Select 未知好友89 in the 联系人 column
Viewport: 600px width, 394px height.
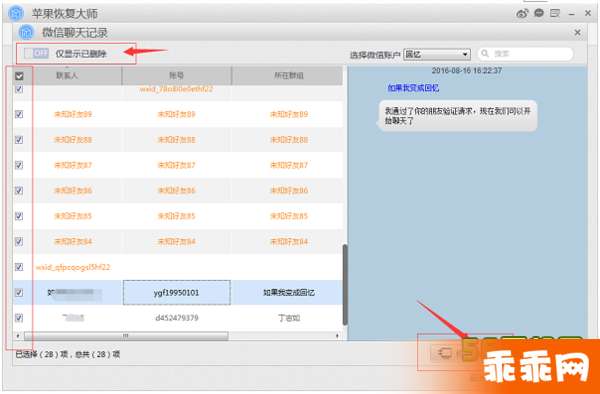73,114
